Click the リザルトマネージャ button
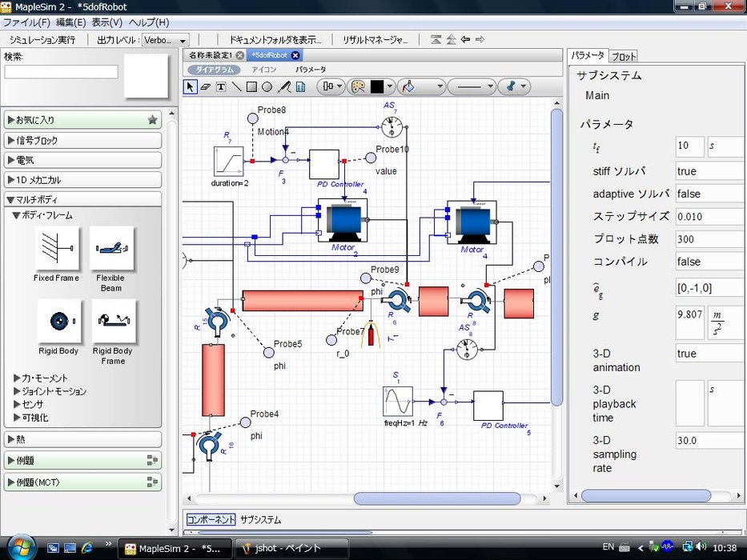Viewport: 747px width, 560px height. click(x=375, y=40)
